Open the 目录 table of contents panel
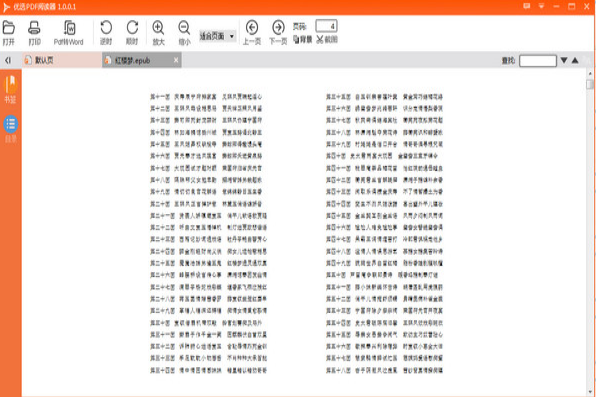 point(10,129)
